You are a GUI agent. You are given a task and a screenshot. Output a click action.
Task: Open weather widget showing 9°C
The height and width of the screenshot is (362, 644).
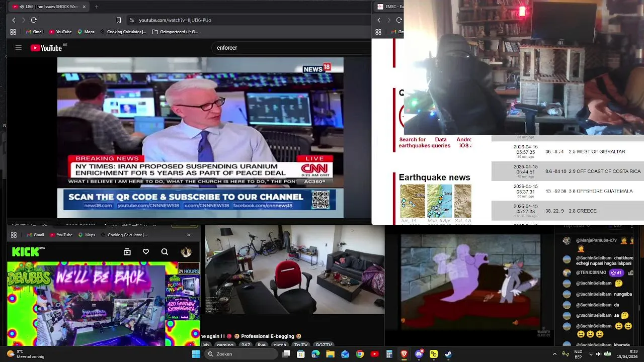pos(26,354)
